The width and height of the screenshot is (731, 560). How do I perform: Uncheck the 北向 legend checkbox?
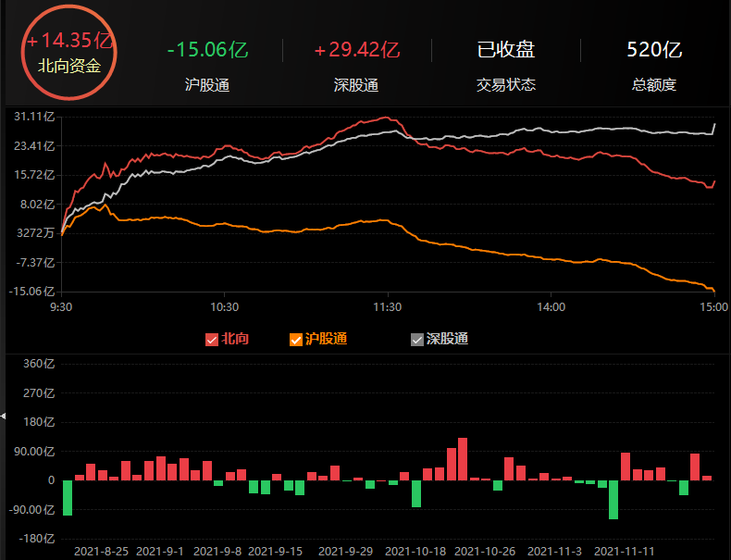pos(211,340)
